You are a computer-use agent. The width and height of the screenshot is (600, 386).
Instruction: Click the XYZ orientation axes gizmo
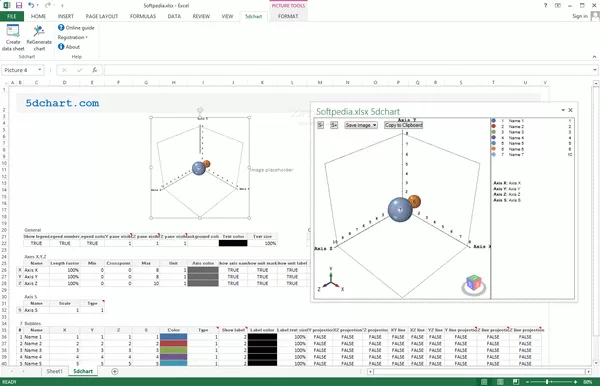tap(331, 280)
